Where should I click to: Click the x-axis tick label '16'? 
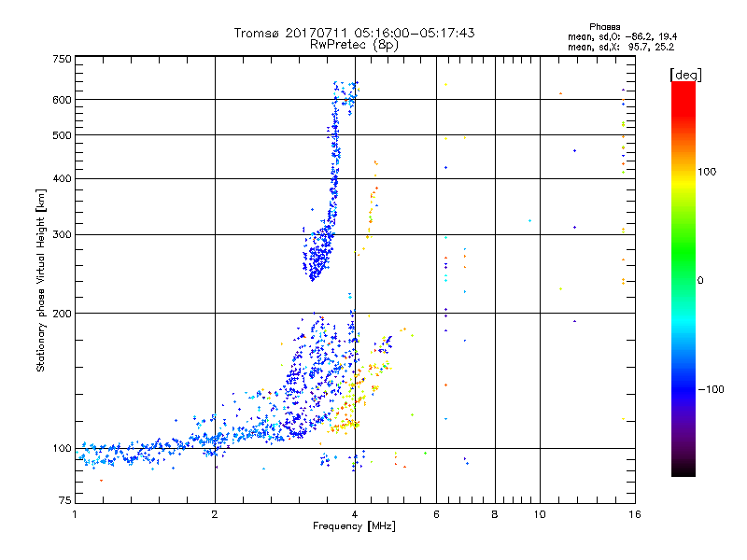pos(635,514)
